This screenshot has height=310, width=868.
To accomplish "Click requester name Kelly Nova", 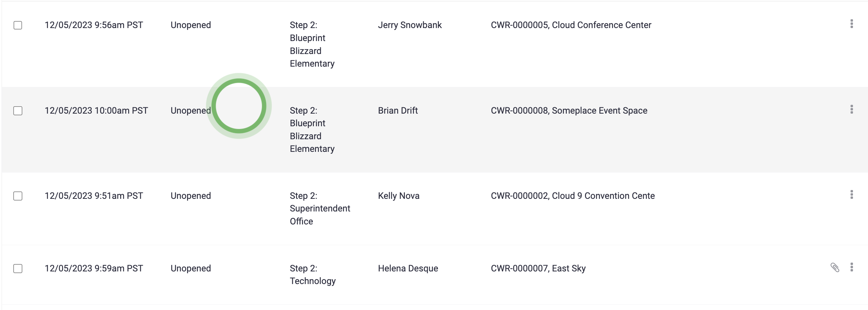I will [x=399, y=196].
